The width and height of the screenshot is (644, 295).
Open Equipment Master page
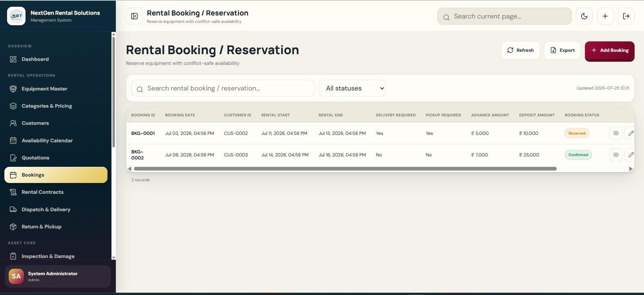(56, 89)
